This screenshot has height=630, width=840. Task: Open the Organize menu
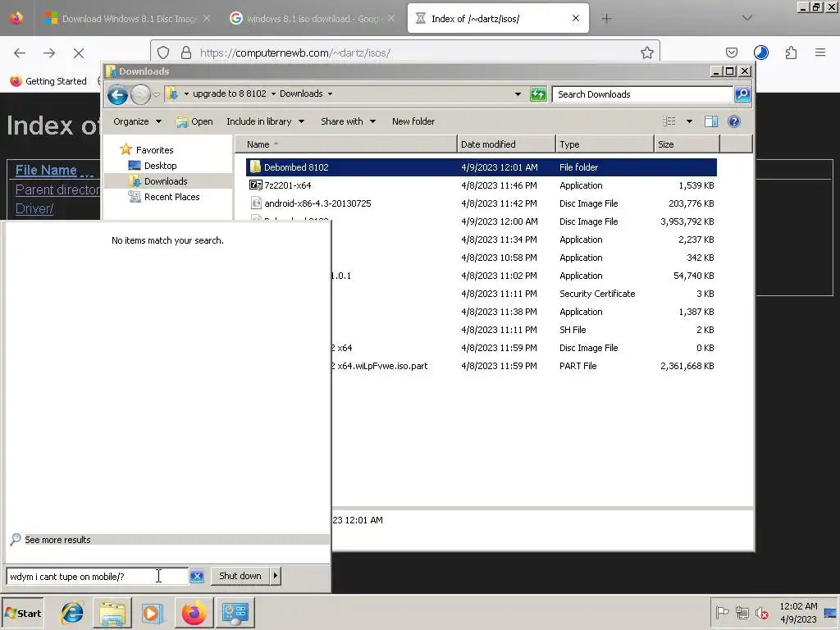(x=137, y=121)
